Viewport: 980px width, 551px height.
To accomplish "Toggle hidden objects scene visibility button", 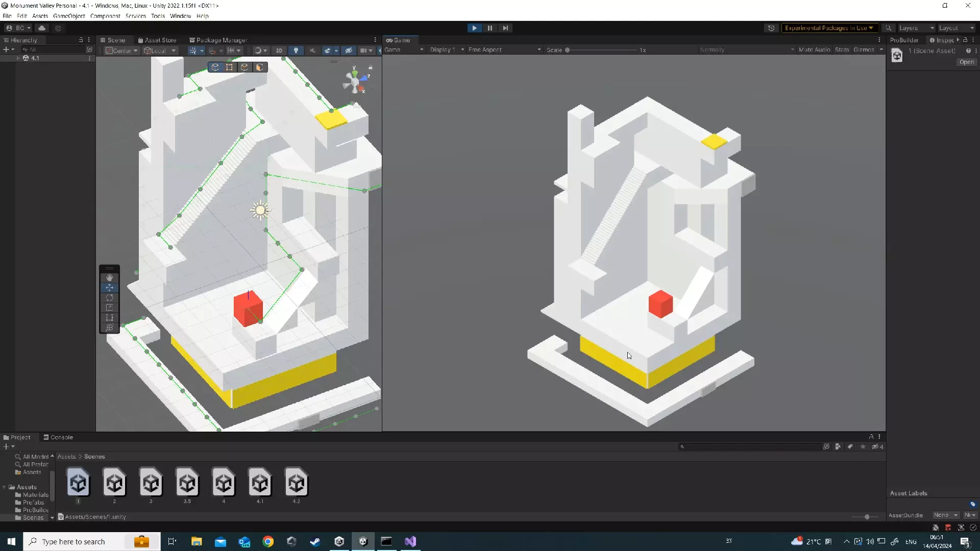I will [349, 51].
